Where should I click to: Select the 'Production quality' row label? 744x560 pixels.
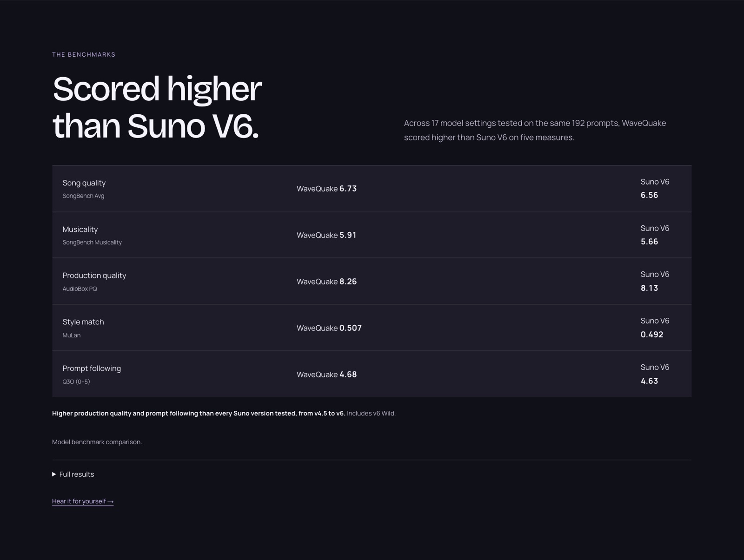[94, 275]
